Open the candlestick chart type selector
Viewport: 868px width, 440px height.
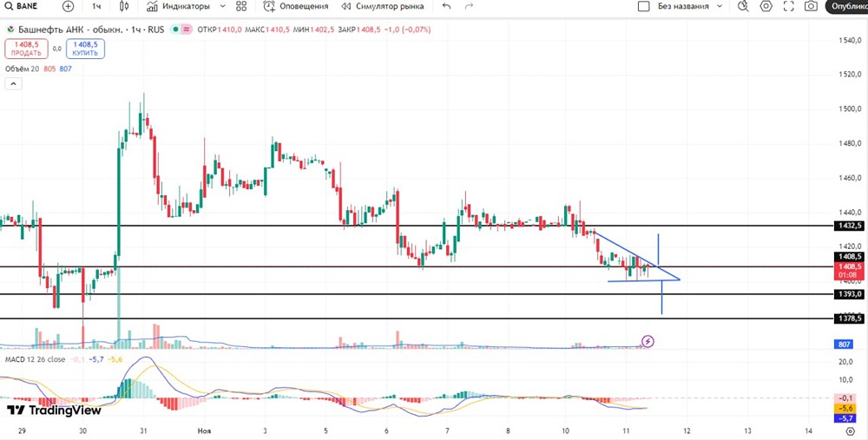124,7
